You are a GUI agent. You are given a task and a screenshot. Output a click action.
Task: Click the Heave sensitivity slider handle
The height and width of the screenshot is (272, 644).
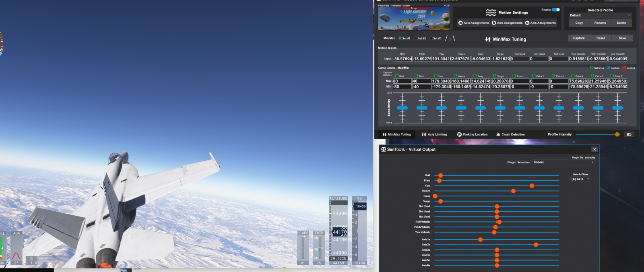click(461, 108)
